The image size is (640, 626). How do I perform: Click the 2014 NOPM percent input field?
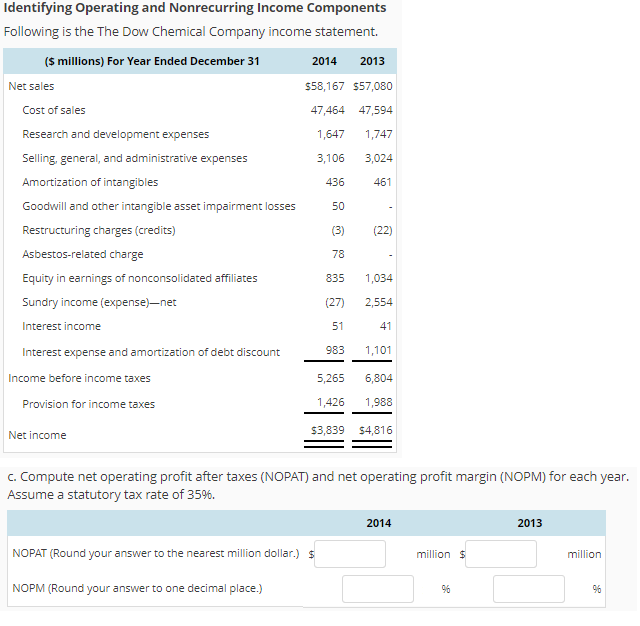[x=378, y=589]
